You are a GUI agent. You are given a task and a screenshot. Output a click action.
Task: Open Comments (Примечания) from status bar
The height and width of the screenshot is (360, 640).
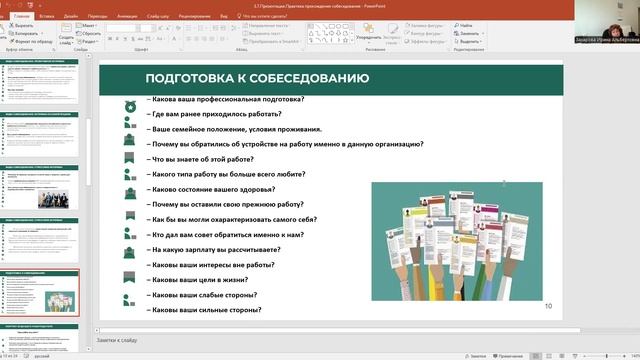point(507,356)
